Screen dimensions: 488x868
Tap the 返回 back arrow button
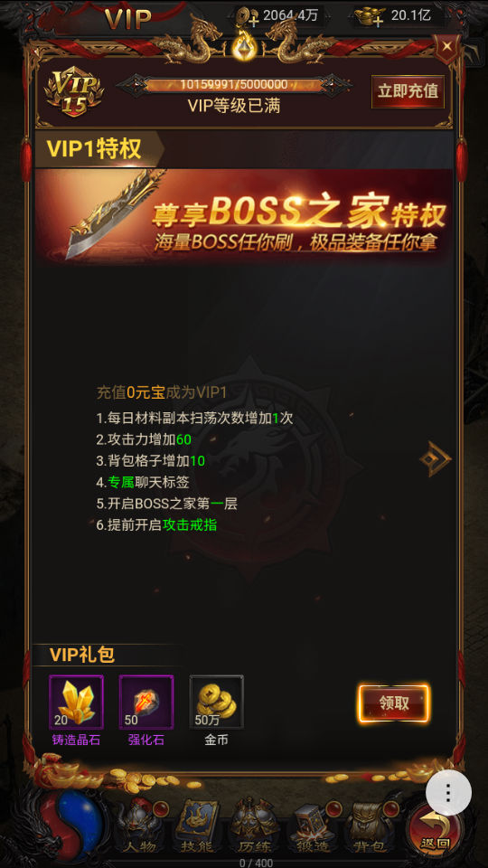(x=436, y=828)
